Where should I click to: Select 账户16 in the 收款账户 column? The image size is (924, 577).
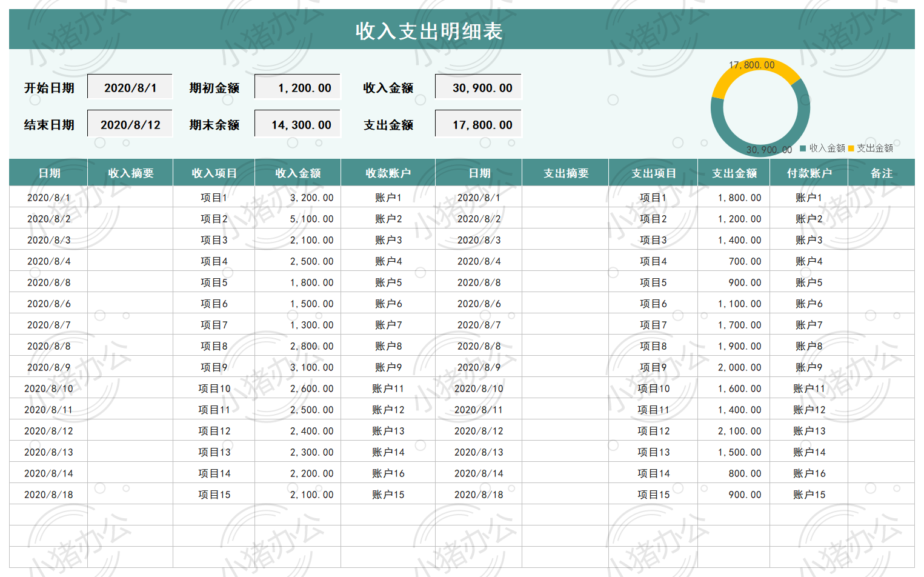pos(388,473)
